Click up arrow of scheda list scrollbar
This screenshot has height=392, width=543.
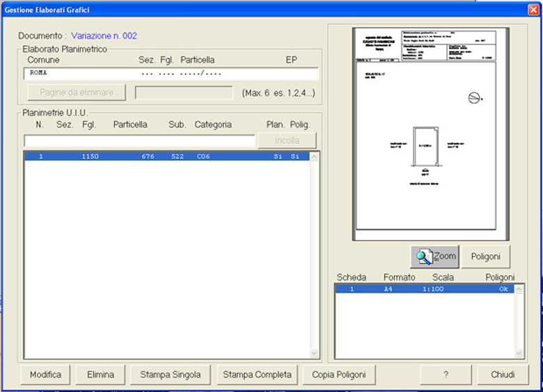[x=519, y=289]
